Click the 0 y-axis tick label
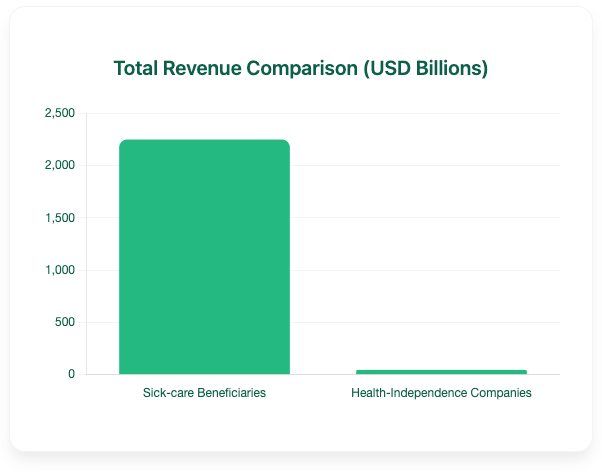Viewport: 602px width, 472px height. pyautogui.click(x=71, y=374)
